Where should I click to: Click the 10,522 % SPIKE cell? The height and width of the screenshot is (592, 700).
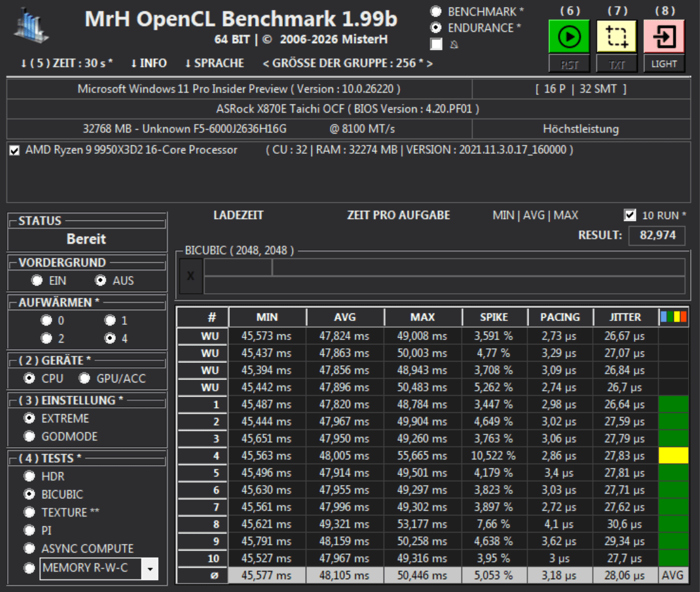494,456
